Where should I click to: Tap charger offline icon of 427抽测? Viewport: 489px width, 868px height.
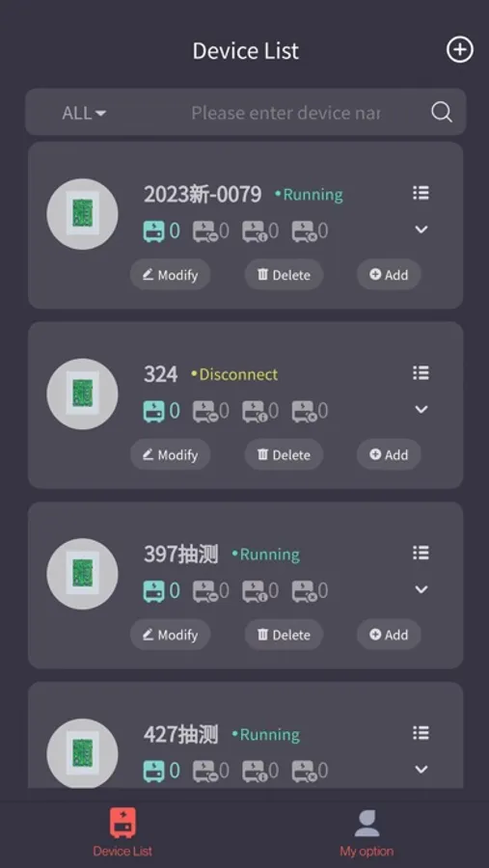(204, 772)
